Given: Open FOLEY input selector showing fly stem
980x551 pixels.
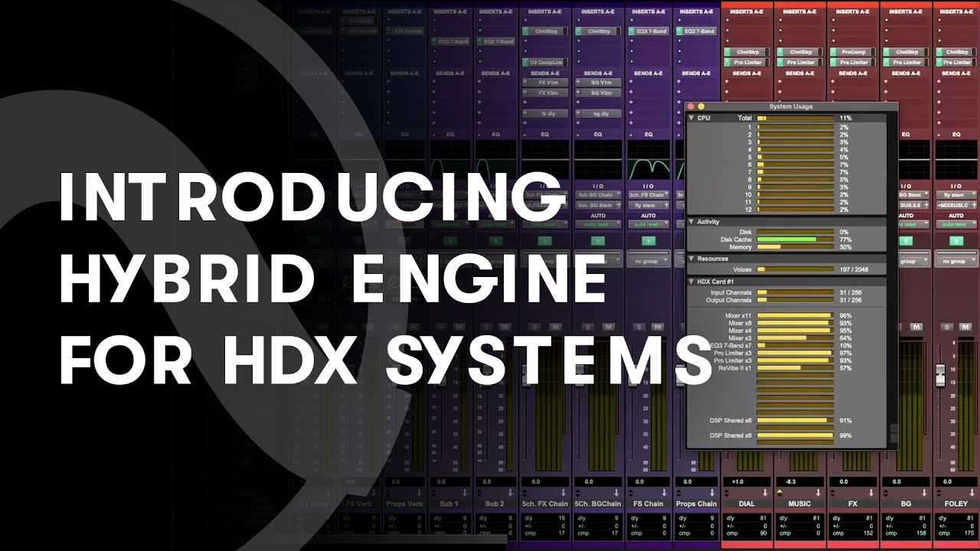Looking at the screenshot, I should 955,195.
